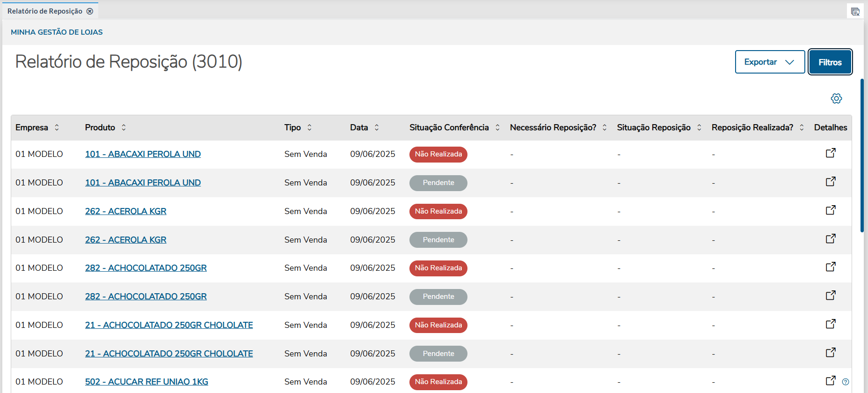Click the top-right window list icon

[x=855, y=12]
